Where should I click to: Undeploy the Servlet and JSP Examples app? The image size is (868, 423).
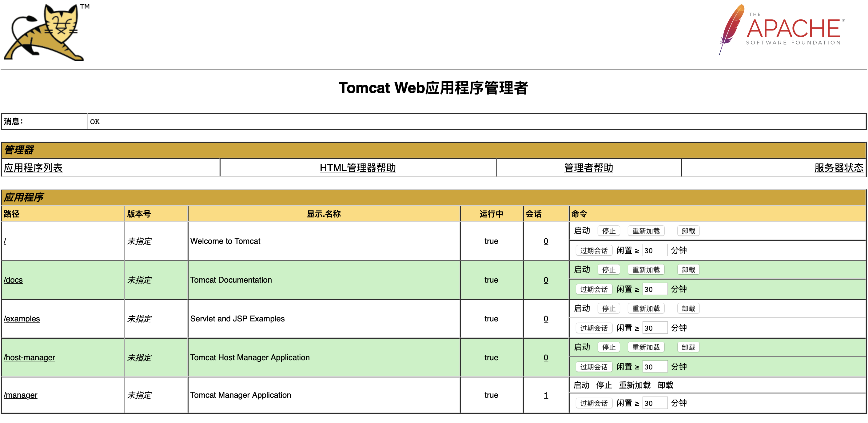click(688, 309)
